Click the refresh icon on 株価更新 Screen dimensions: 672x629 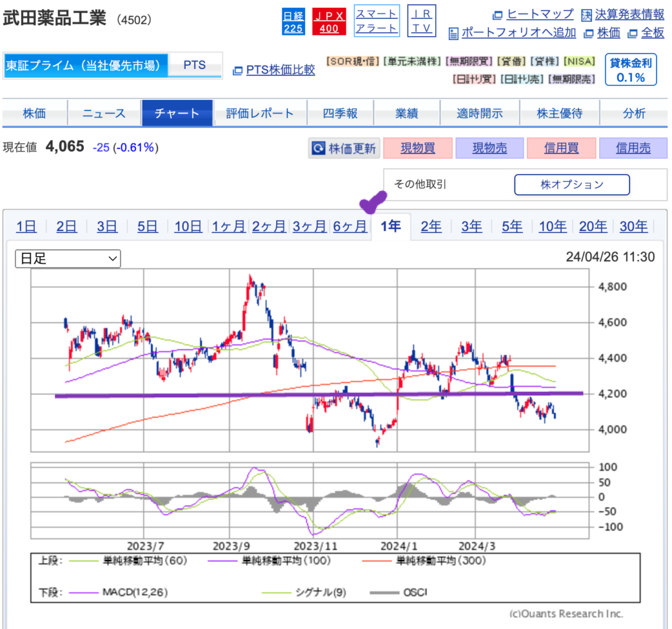point(318,148)
